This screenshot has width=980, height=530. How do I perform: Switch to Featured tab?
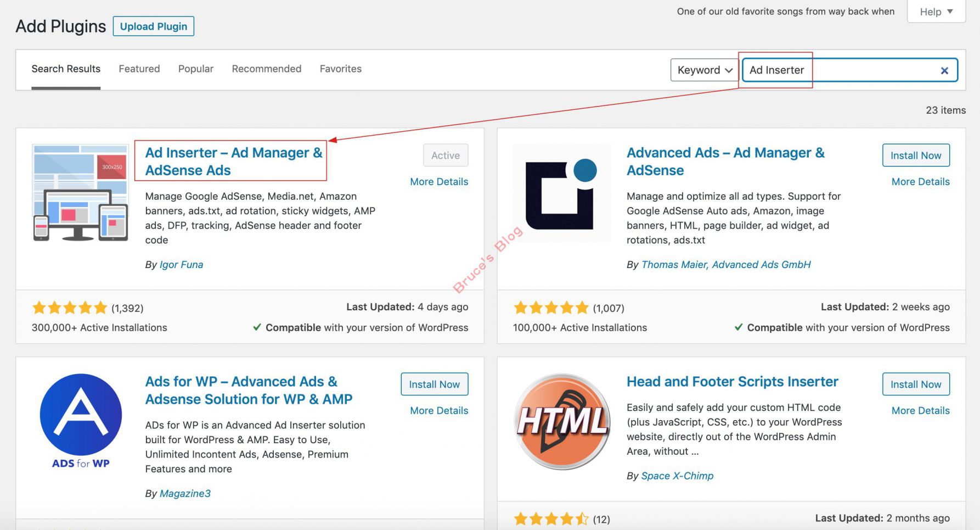[x=139, y=69]
